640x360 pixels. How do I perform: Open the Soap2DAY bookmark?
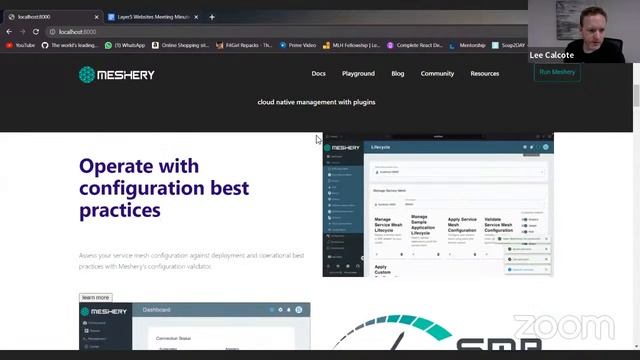point(509,45)
